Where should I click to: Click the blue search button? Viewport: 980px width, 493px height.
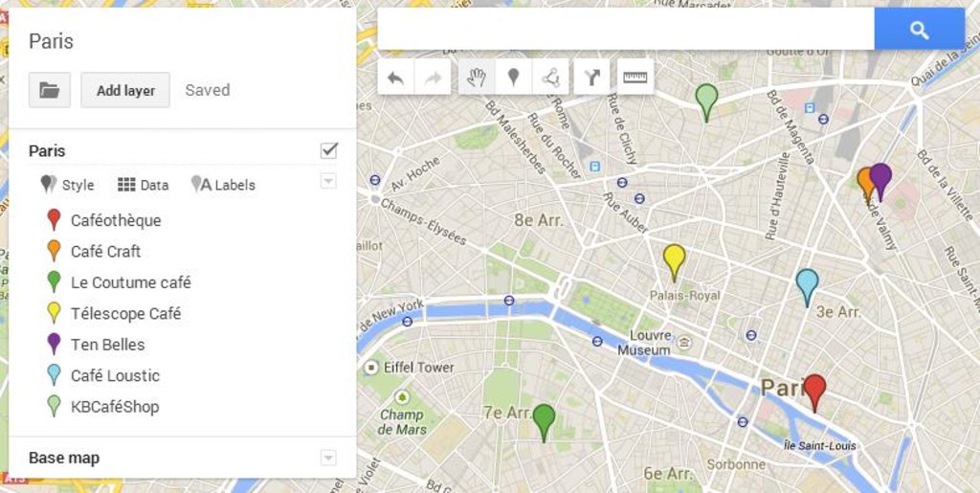coord(919,29)
